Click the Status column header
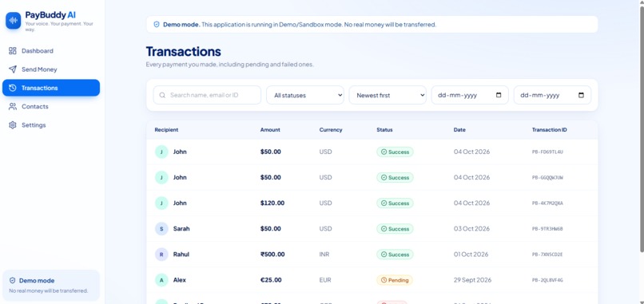Viewport: 644px width, 304px height. (384, 129)
